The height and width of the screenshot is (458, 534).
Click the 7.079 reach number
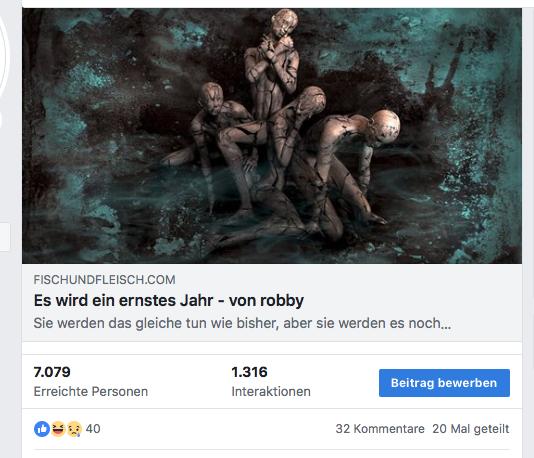(52, 372)
